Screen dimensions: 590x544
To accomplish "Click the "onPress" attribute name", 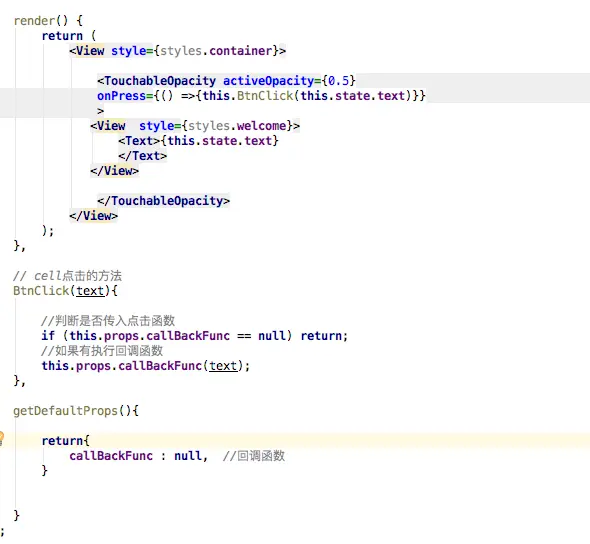I will 122,96.
